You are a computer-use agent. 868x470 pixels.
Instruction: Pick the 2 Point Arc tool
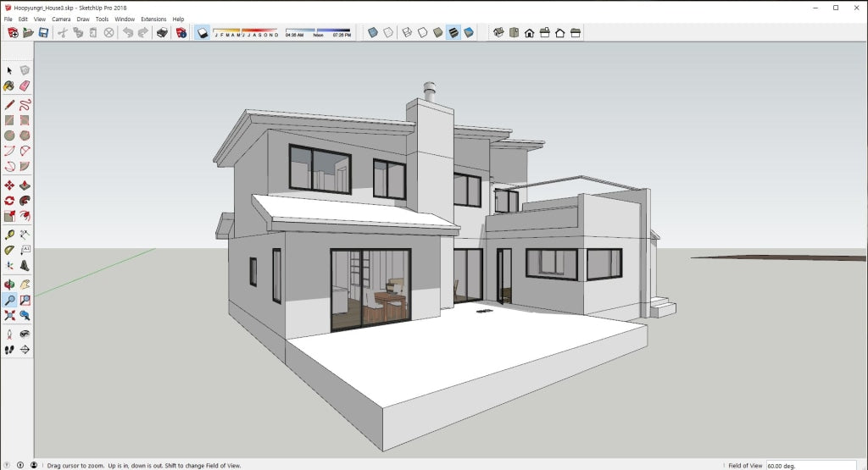(25, 151)
